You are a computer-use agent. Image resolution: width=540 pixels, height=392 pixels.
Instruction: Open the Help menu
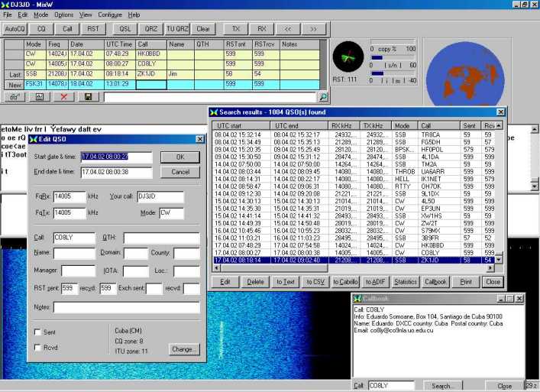pos(134,15)
